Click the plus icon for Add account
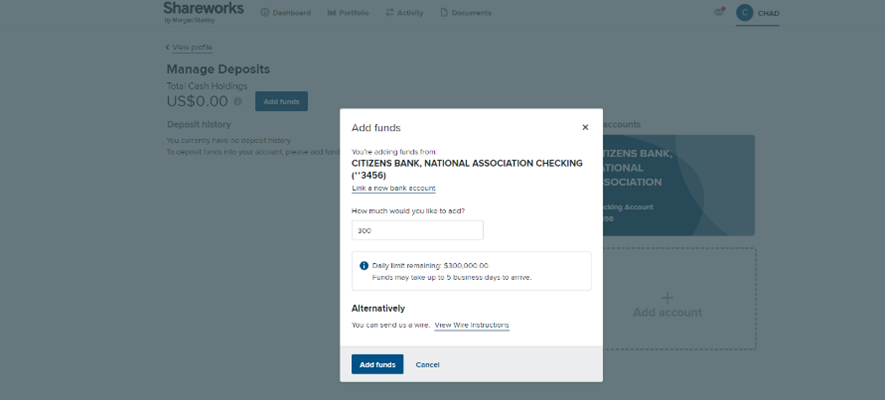 [668, 298]
